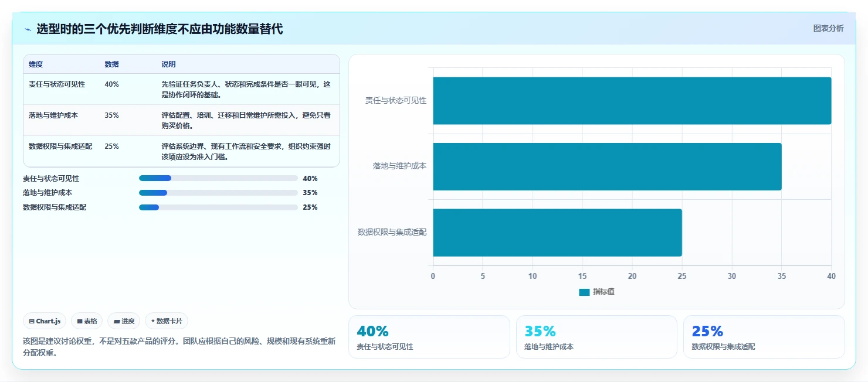Select the 进度 tag chip
Viewport: 868px width, 382px height.
point(124,321)
